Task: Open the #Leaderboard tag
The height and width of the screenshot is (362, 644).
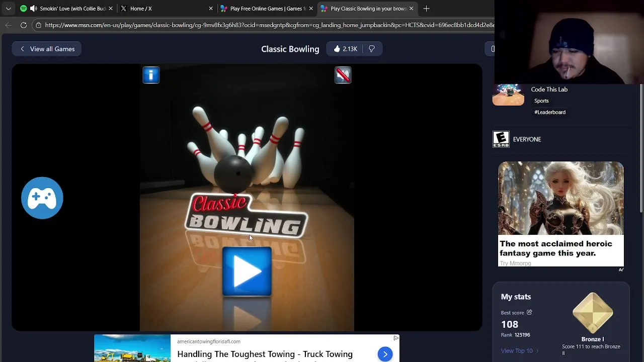Action: point(550,112)
